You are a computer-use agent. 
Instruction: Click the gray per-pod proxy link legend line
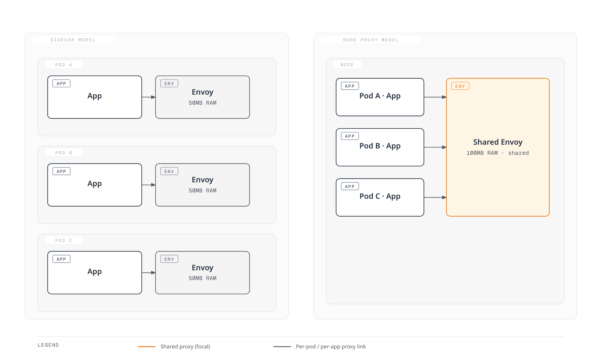coord(282,347)
